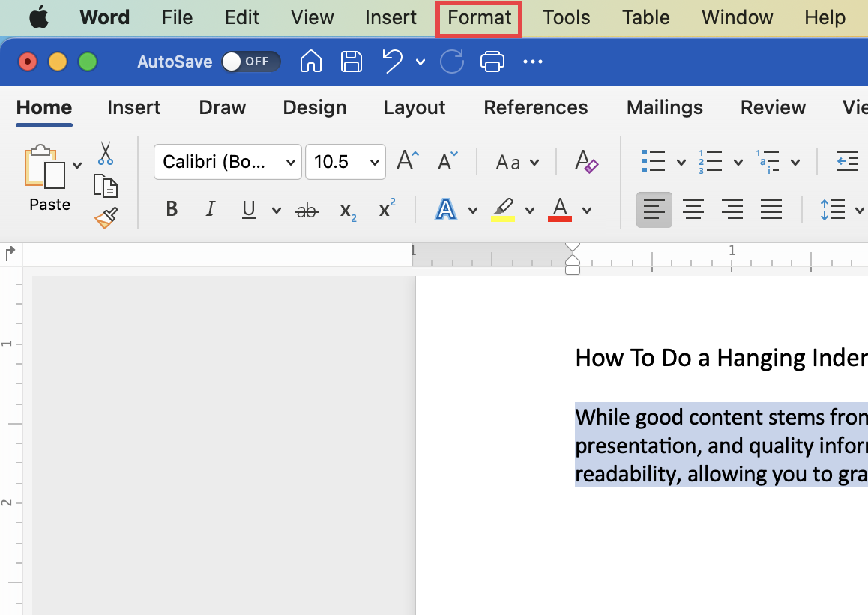The height and width of the screenshot is (615, 868).
Task: Switch to the References ribbon tab
Action: tap(535, 107)
